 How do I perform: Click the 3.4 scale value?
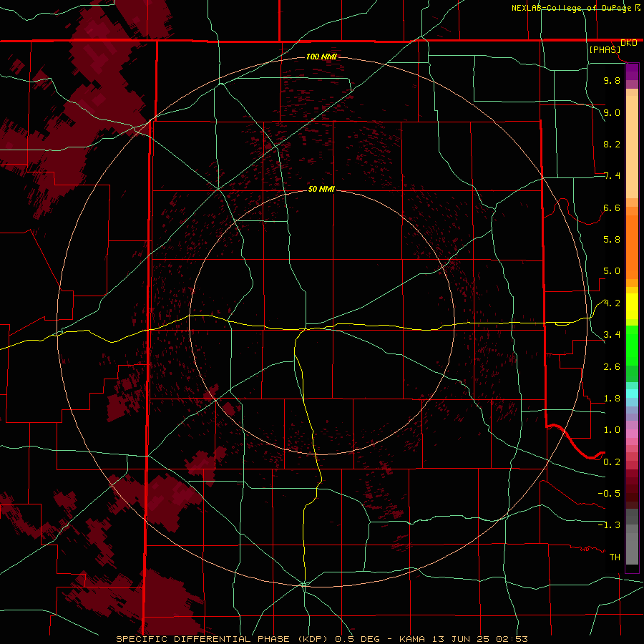[612, 335]
